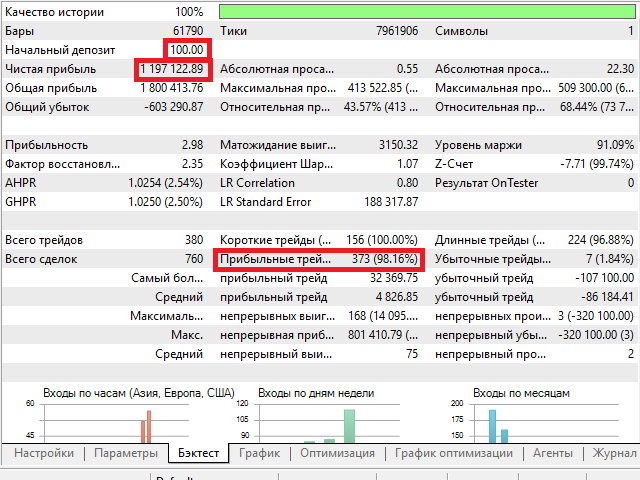640x480 pixels.
Task: Click the Начальный депозит value 100.00
Action: point(187,50)
